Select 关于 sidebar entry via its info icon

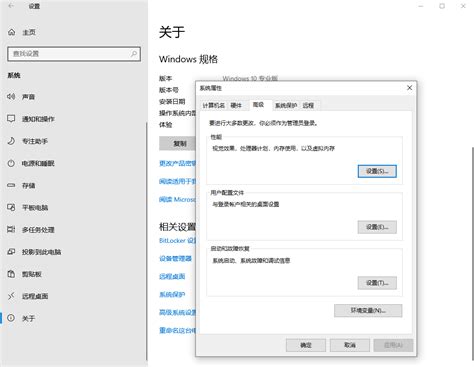11,318
